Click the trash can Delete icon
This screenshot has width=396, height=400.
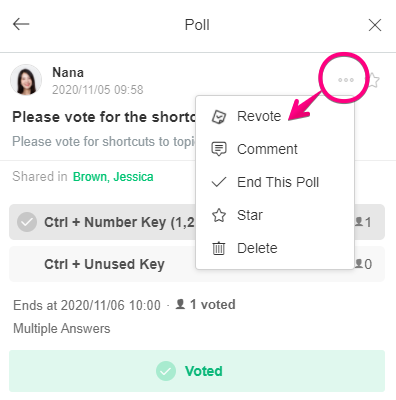[x=219, y=248]
